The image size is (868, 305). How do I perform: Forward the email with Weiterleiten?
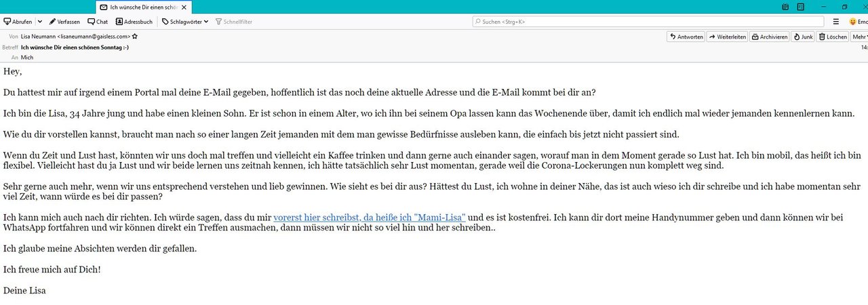727,37
